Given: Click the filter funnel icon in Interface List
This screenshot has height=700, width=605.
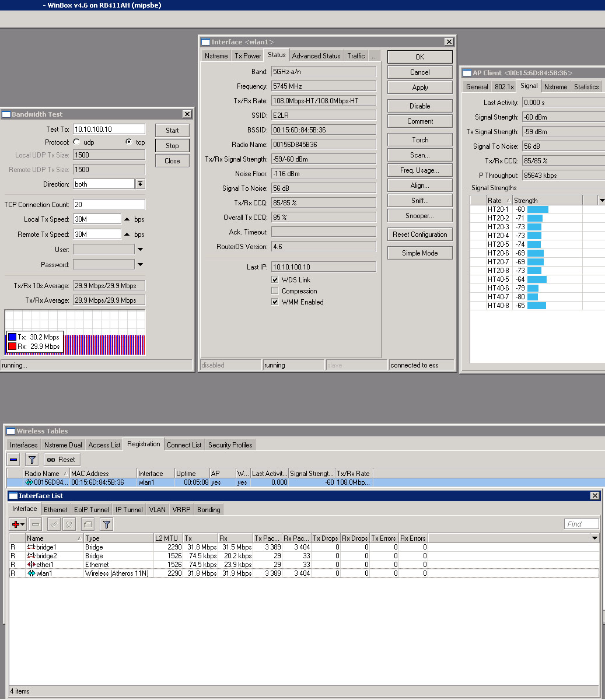Looking at the screenshot, I should point(107,524).
